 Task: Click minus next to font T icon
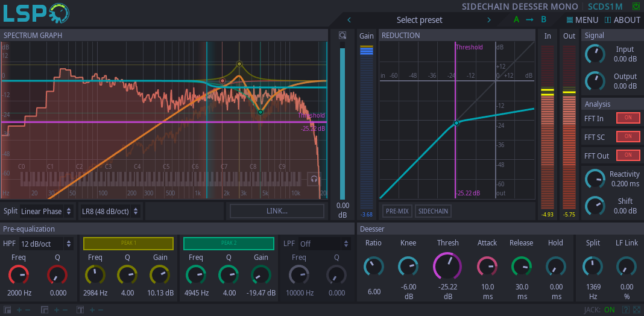(x=101, y=309)
